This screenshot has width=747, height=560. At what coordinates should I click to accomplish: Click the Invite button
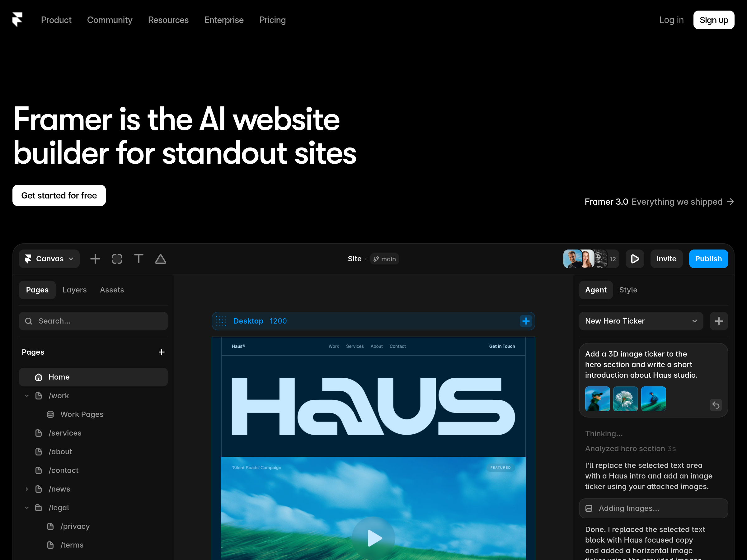[x=666, y=259]
